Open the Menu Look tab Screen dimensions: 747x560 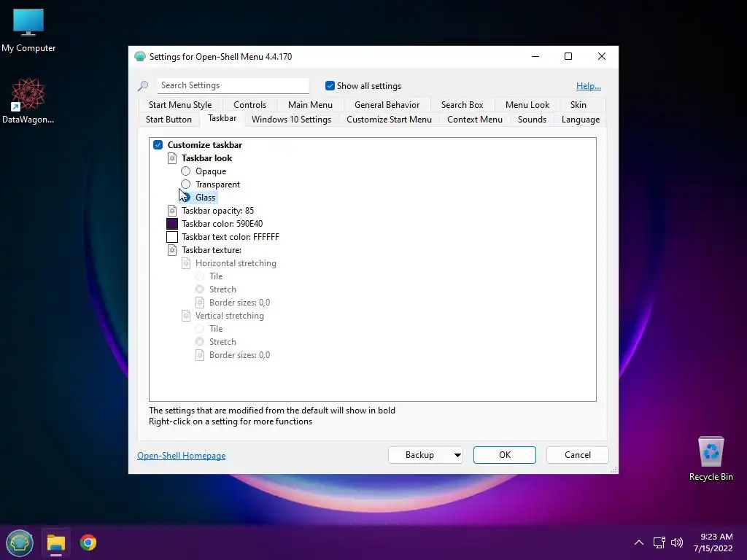point(527,105)
